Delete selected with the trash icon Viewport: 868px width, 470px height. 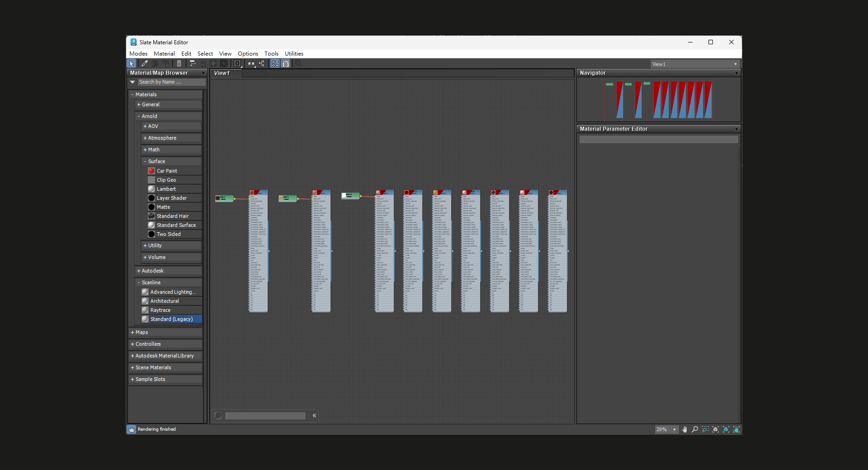point(179,64)
